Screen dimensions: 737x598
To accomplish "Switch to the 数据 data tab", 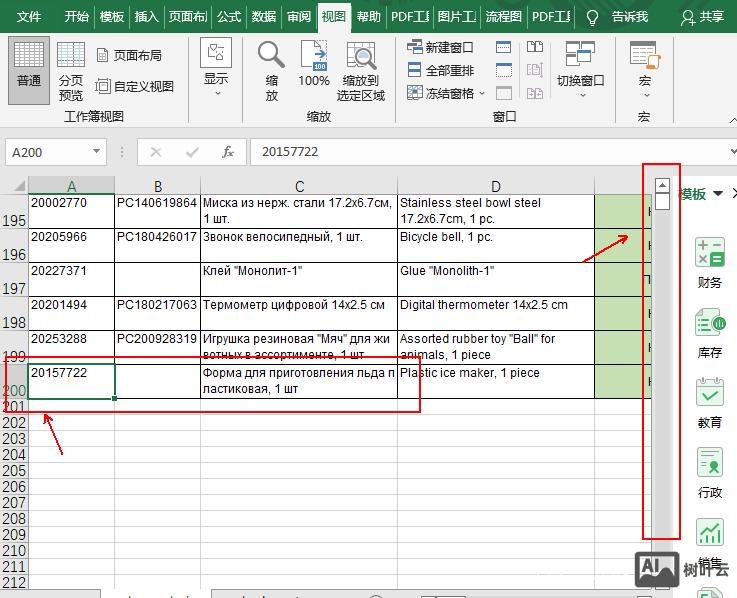I will 264,16.
